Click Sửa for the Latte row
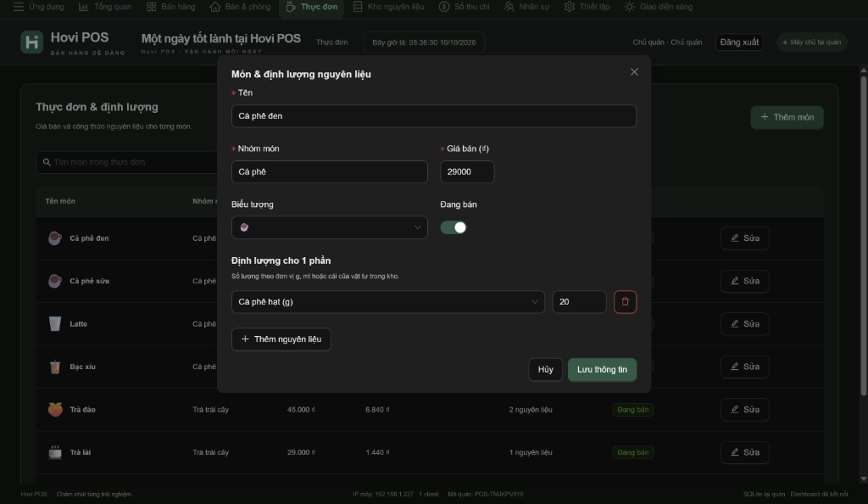 [744, 323]
